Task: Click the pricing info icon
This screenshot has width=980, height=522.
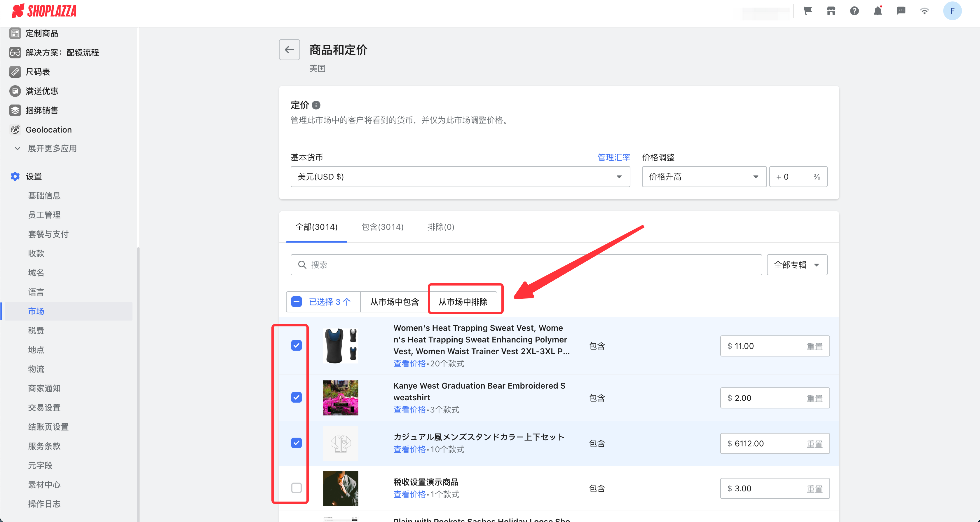Action: click(x=316, y=105)
